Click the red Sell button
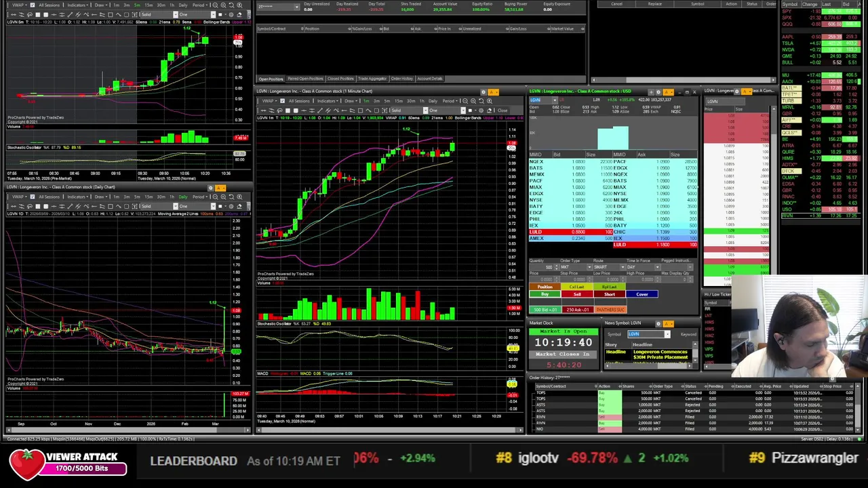Viewport: 868px width, 488px height. (577, 294)
